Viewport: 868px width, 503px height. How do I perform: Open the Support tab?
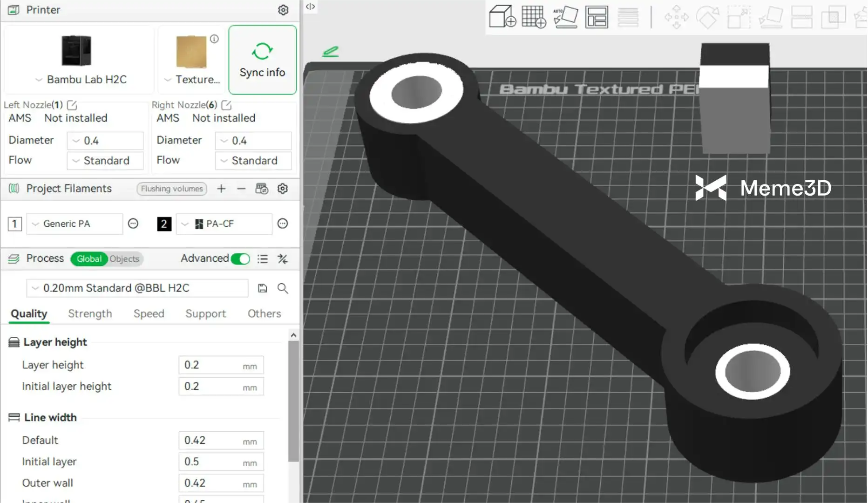205,314
